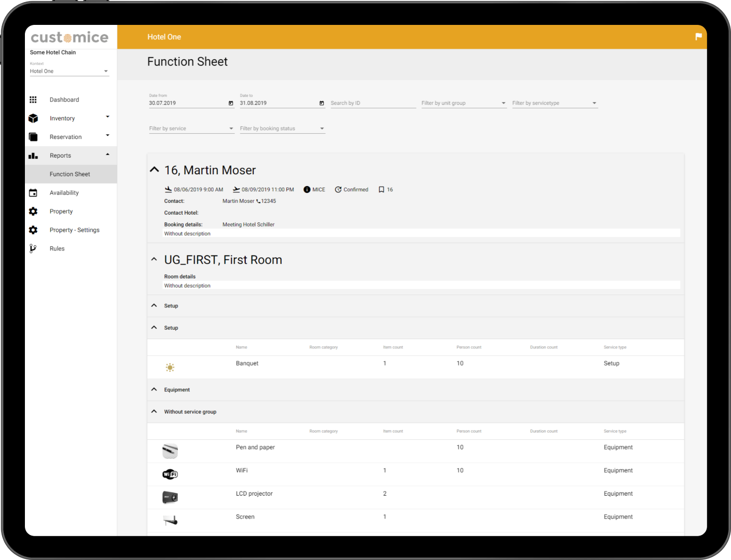Open the Date to calendar picker icon
The height and width of the screenshot is (560, 731).
322,103
